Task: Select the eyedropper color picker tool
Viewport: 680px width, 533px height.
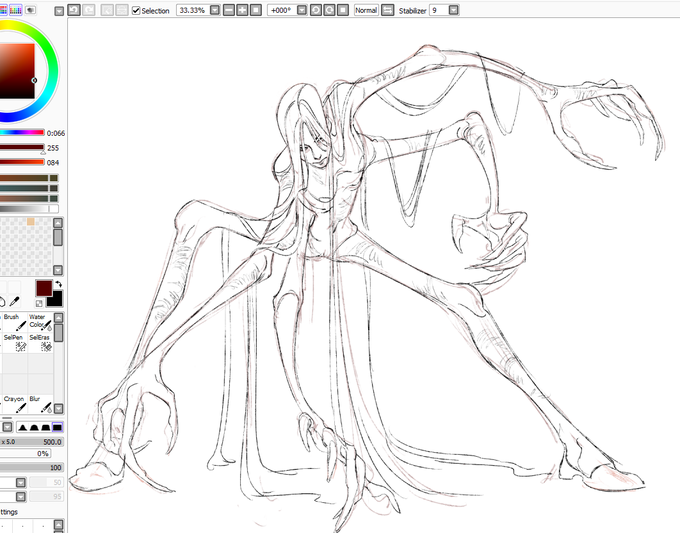Action: point(14,301)
